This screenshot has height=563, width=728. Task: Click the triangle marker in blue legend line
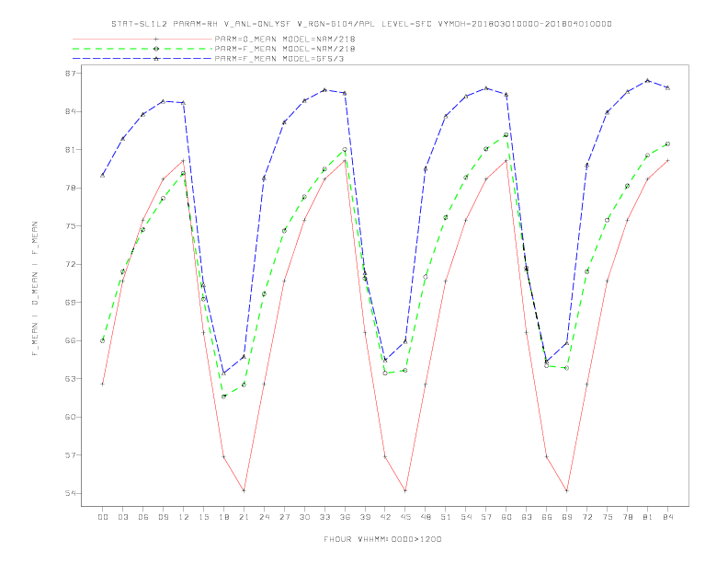(156, 59)
